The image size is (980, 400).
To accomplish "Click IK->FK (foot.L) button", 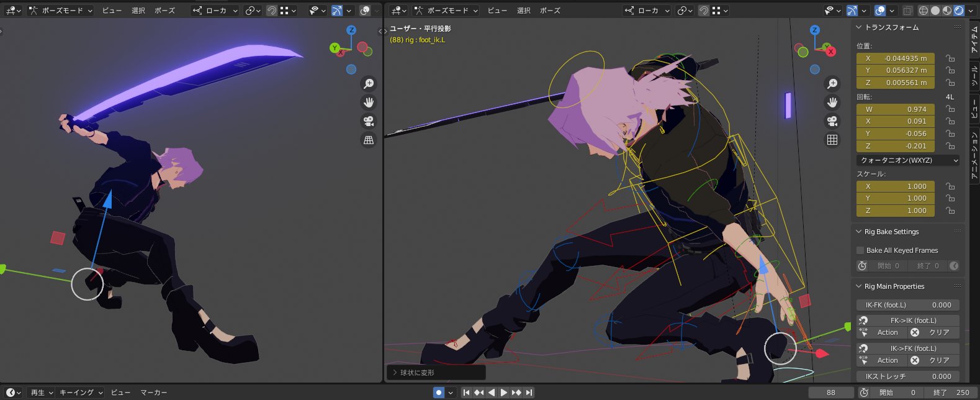I will (x=908, y=348).
